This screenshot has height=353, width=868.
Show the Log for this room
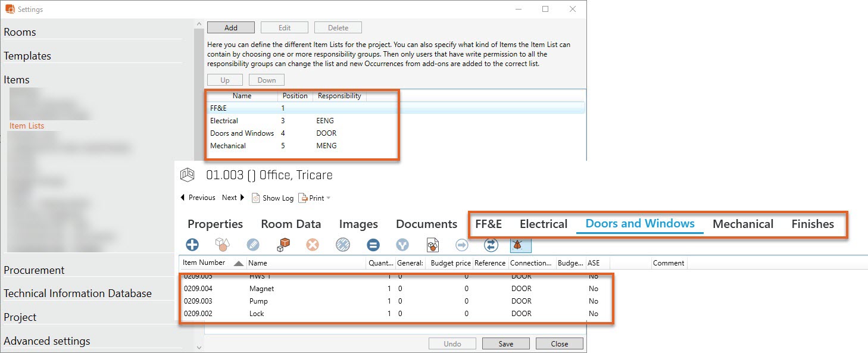pyautogui.click(x=273, y=198)
